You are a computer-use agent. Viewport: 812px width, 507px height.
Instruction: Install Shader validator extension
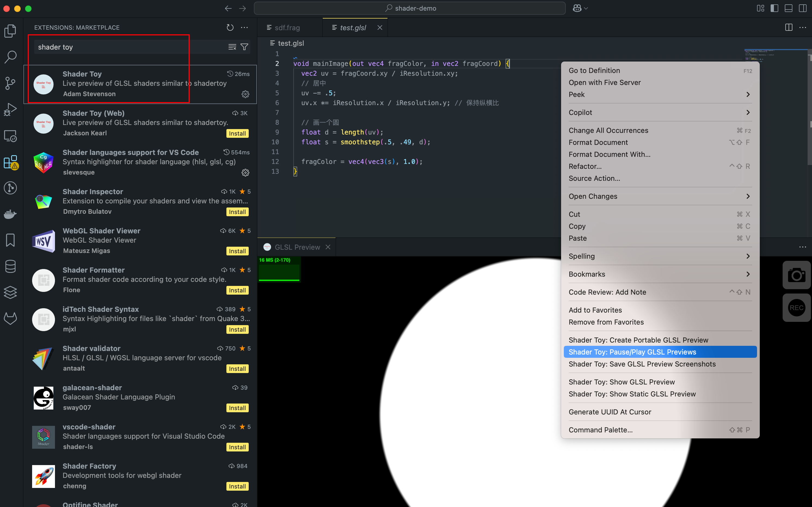click(x=237, y=369)
